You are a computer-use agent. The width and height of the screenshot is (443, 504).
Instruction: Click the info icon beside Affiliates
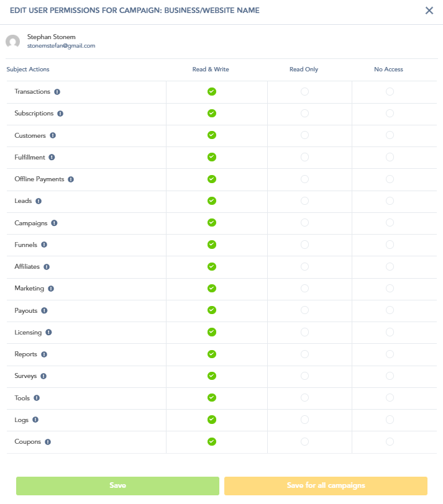tap(47, 267)
